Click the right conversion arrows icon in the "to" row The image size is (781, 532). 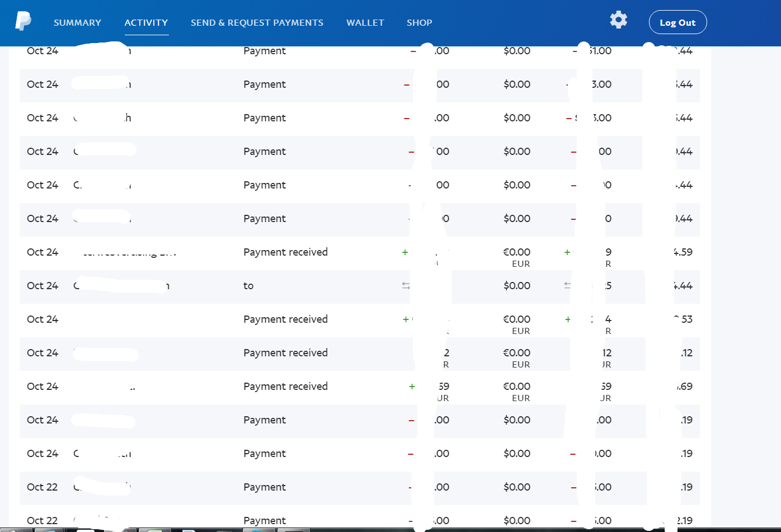pos(567,285)
